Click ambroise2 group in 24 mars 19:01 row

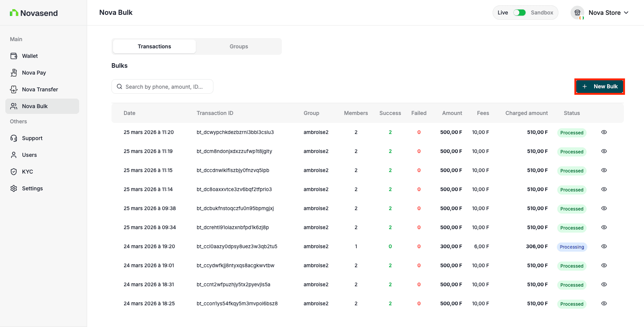[x=316, y=265]
